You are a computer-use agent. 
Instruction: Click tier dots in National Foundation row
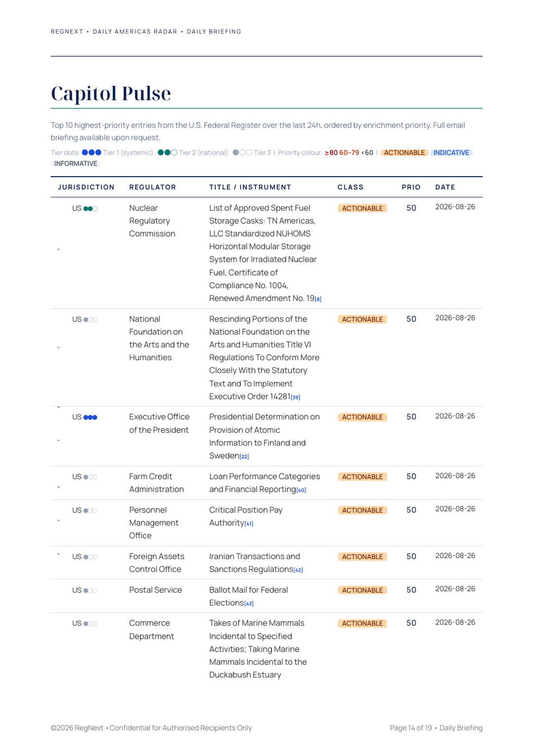tap(90, 320)
